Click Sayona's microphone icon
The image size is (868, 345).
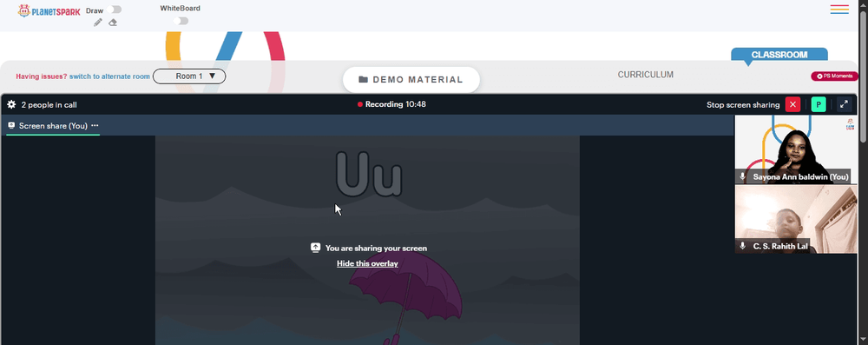click(x=742, y=176)
